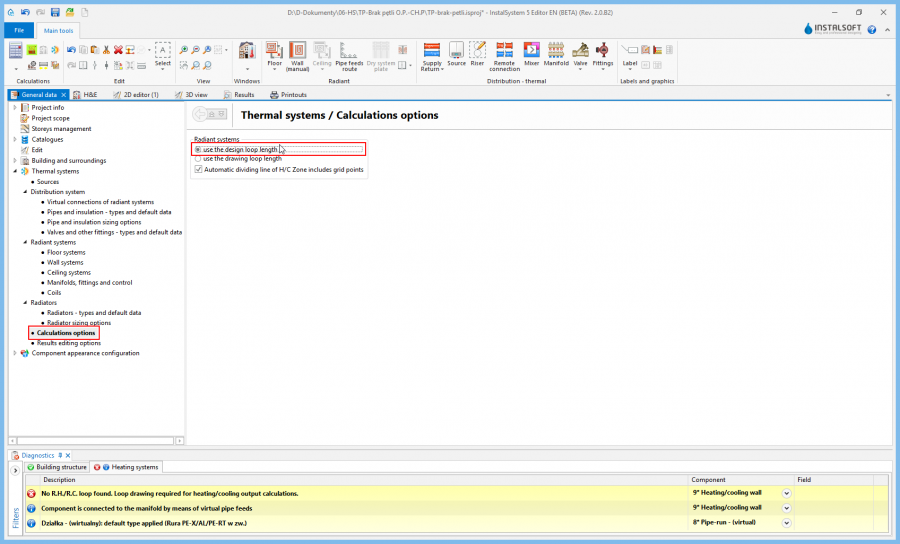900x544 pixels.
Task: Switch to the 3D view tab
Action: coord(195,95)
